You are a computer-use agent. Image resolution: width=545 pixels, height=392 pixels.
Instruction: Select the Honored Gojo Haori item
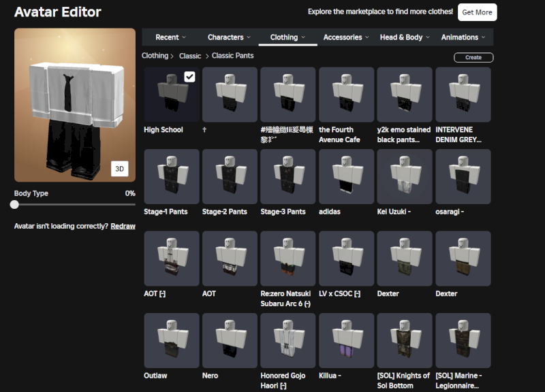coord(287,340)
